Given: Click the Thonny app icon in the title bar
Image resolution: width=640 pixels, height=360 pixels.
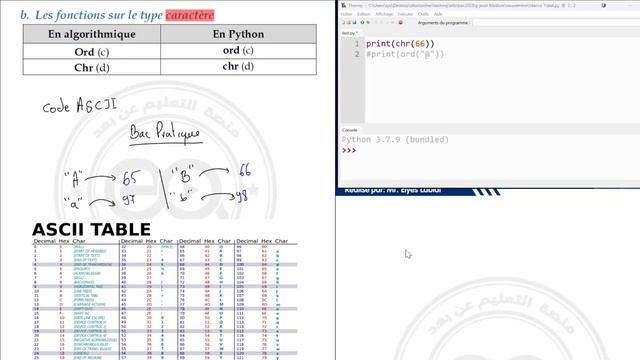Looking at the screenshot, I should [344, 5].
